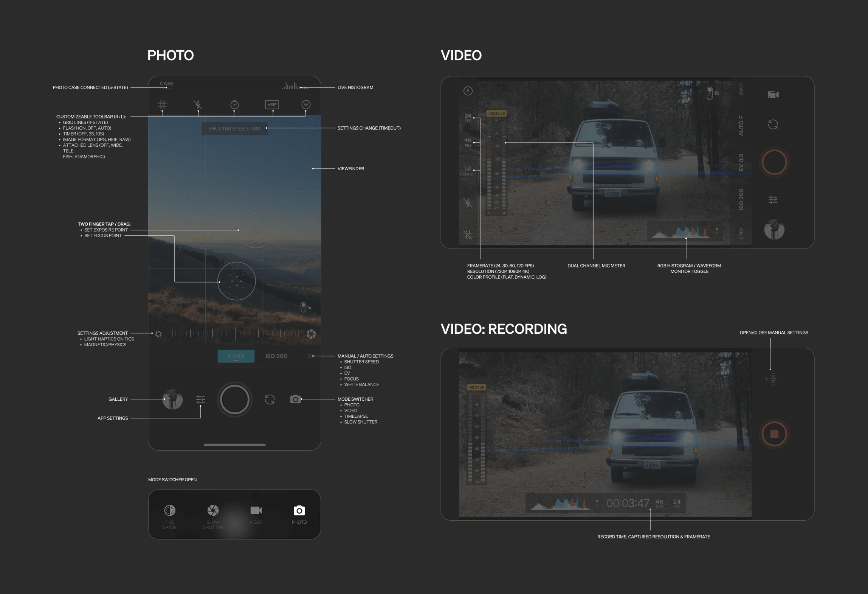Screen dimensions: 868x594
Task: Change DEFAULT color profile in Video
Action: tap(468, 171)
